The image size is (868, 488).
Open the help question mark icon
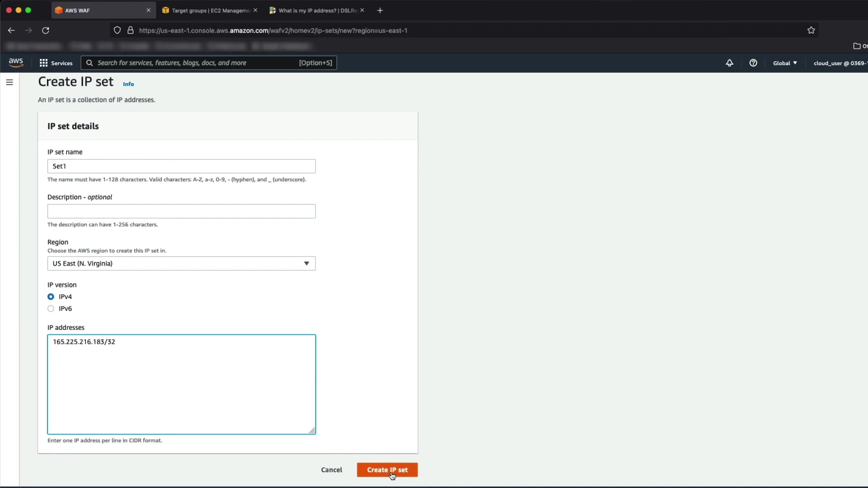point(753,63)
